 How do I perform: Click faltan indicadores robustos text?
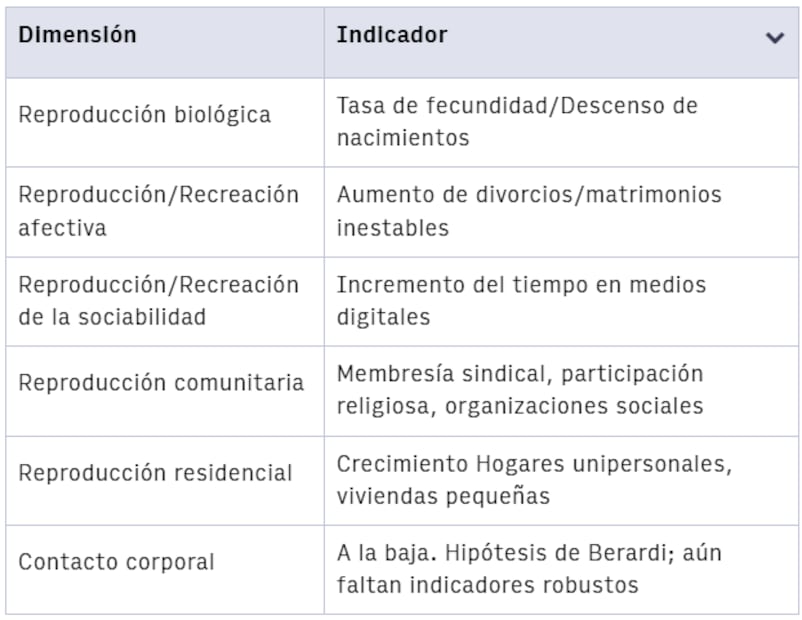pos(488,585)
